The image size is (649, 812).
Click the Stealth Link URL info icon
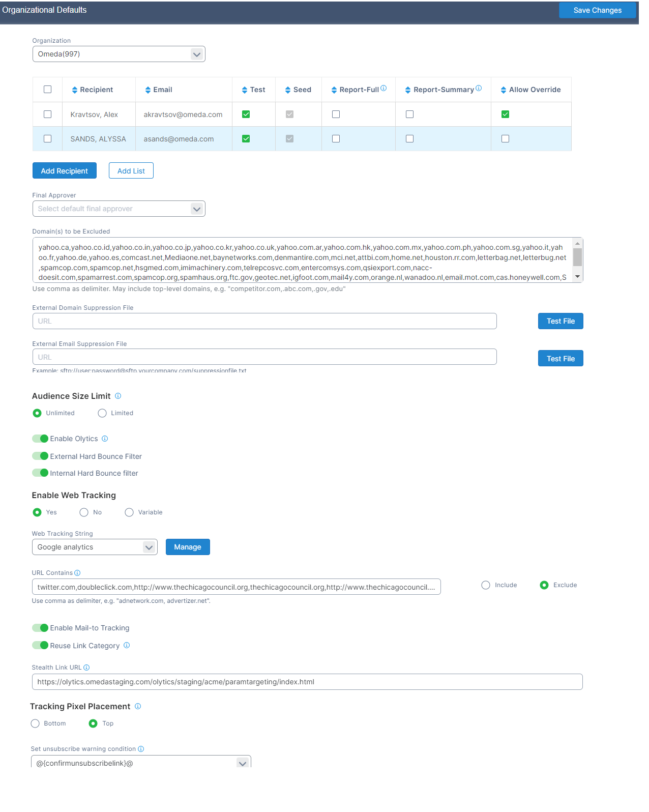(86, 668)
